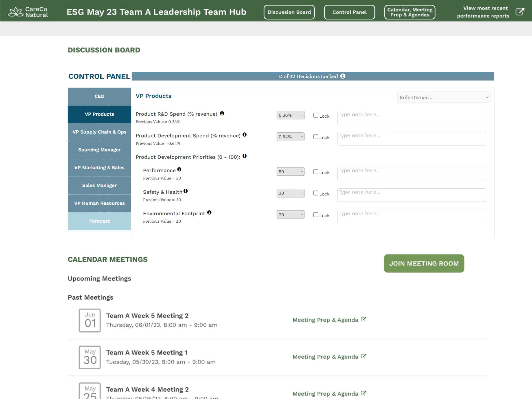The width and height of the screenshot is (532, 399).
Task: Click the note field for Product R&D Spend
Action: click(411, 118)
